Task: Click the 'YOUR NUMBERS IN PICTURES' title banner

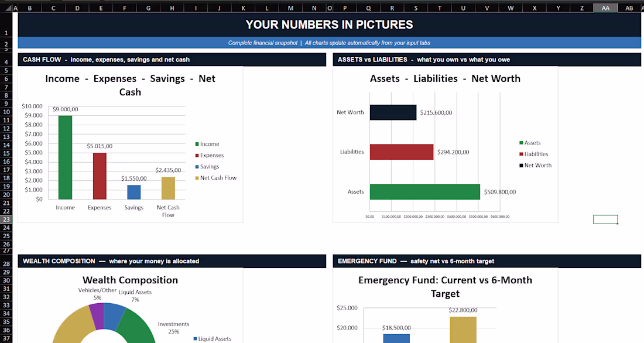Action: (330, 25)
